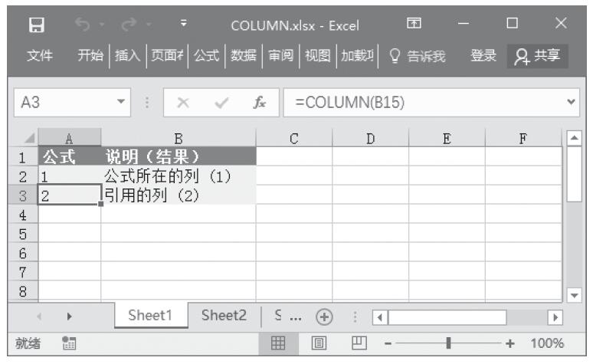
Task: Click the 登录 sign-in link
Action: point(483,55)
